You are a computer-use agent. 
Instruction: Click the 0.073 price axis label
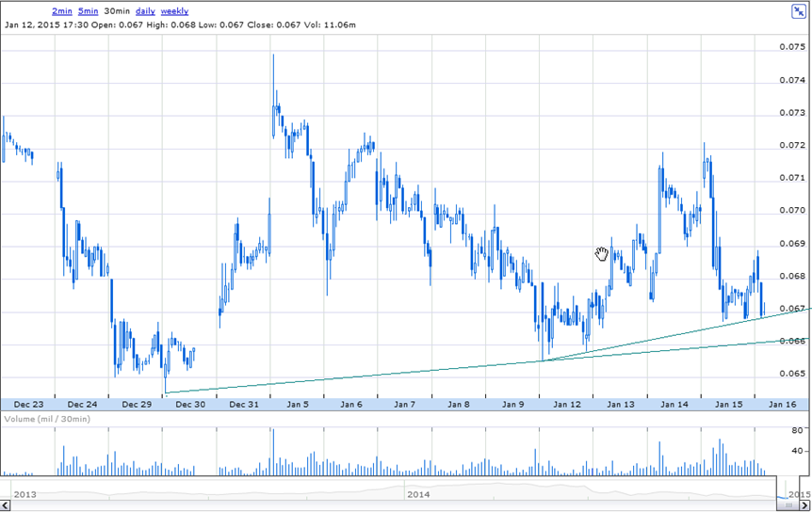tap(792, 113)
